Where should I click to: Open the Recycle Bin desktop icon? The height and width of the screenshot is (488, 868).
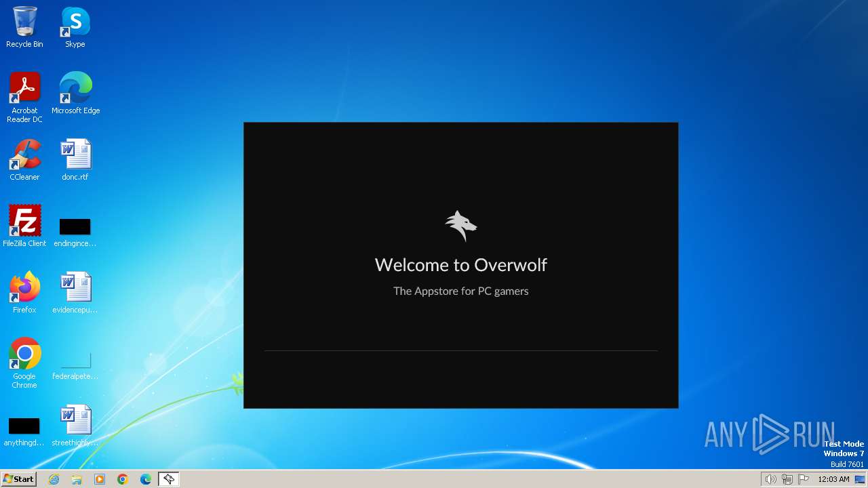pyautogui.click(x=24, y=27)
